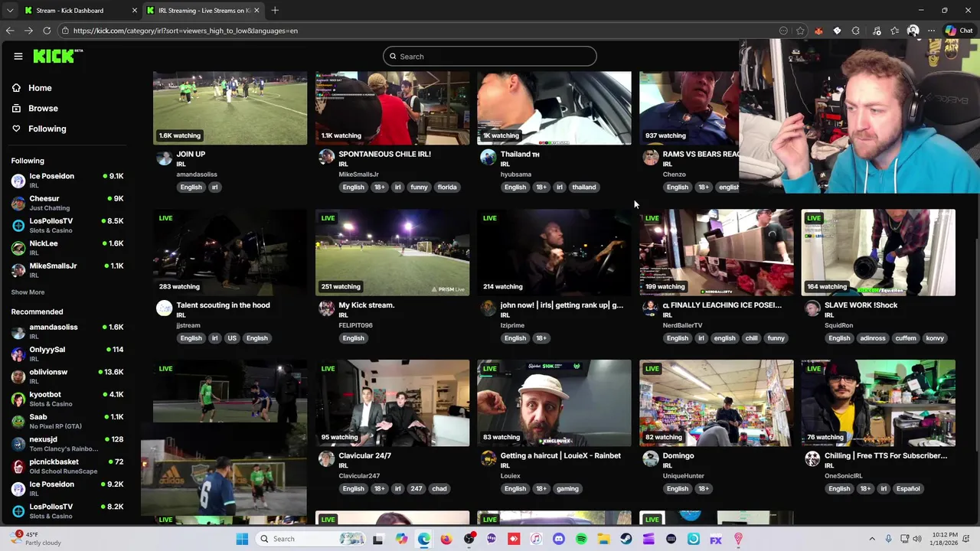980x551 pixels.
Task: Click the Clavicular247 avatar
Action: coord(326,459)
